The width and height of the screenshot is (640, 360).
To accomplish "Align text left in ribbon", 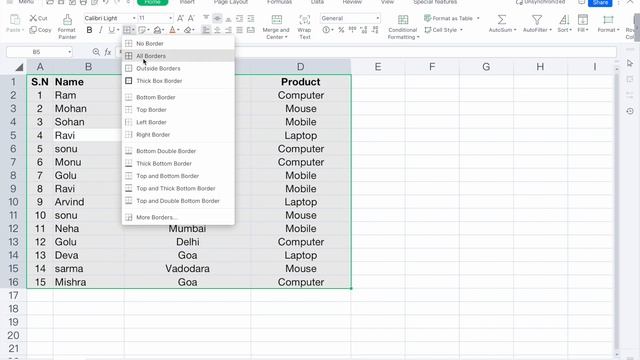I will click(206, 30).
